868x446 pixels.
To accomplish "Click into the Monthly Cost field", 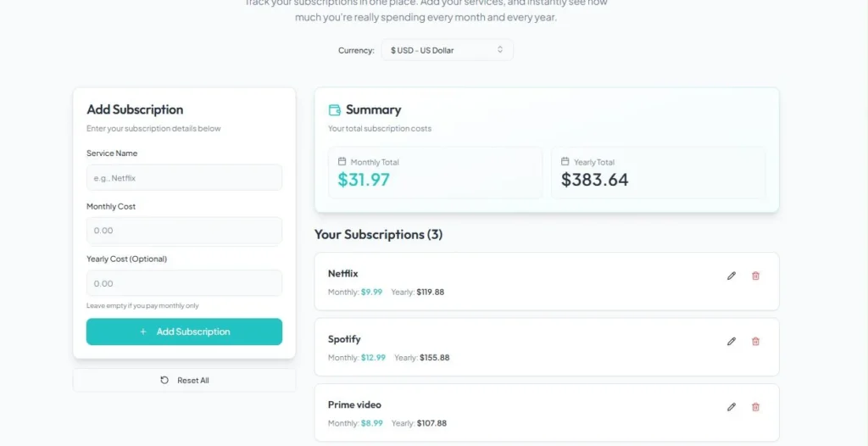I will pyautogui.click(x=184, y=231).
